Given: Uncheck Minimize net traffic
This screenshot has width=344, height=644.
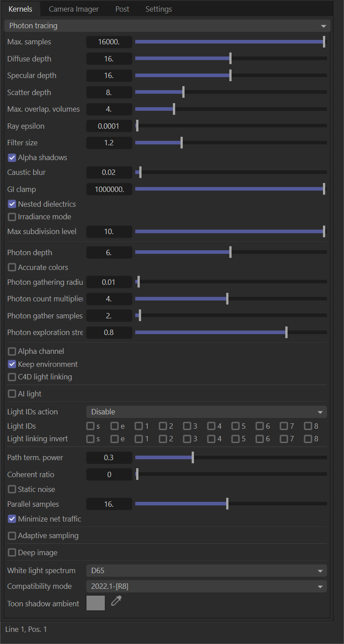Looking at the screenshot, I should click(x=12, y=519).
